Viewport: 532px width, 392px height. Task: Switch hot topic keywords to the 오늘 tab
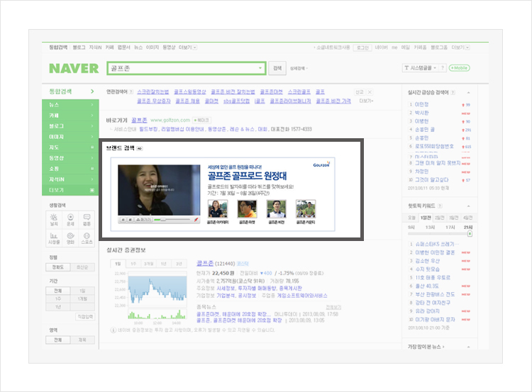click(411, 218)
